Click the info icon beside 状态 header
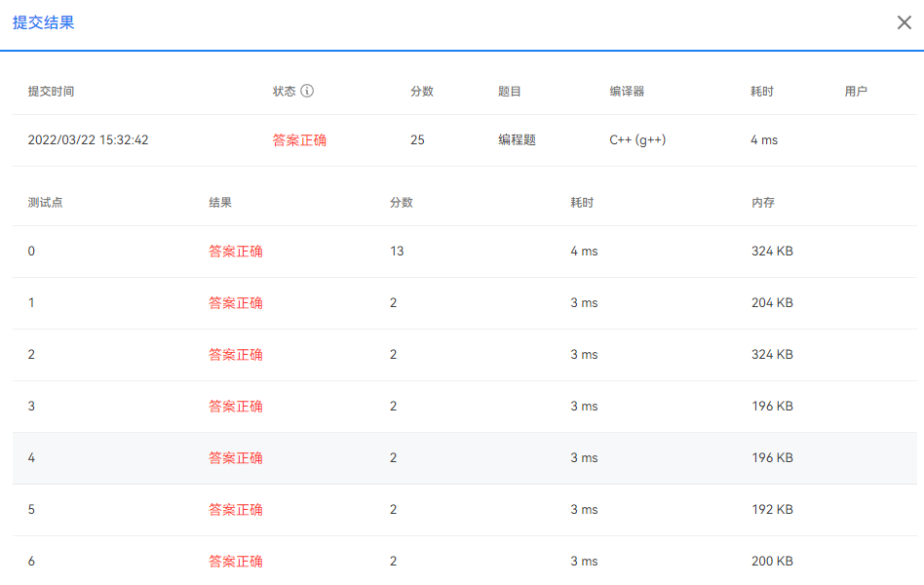This screenshot has height=585, width=924. [308, 91]
